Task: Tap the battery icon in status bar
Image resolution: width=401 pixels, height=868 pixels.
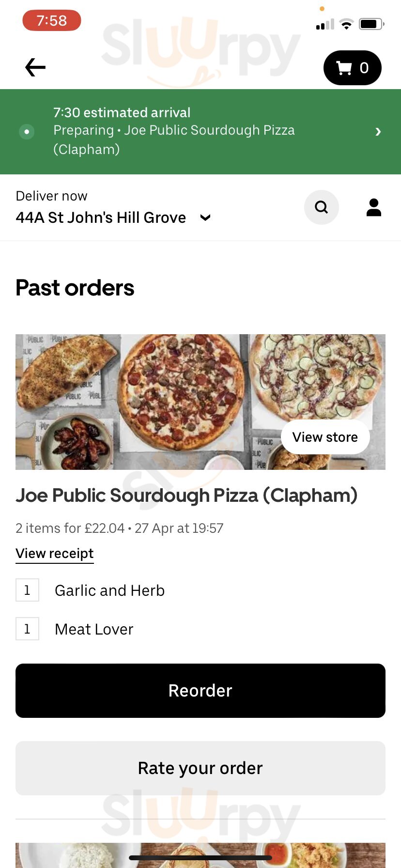Action: tap(371, 24)
